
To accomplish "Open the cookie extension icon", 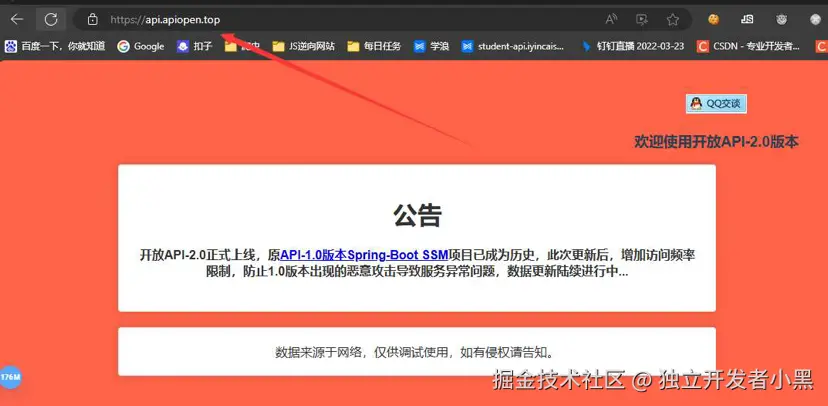I will (x=714, y=19).
